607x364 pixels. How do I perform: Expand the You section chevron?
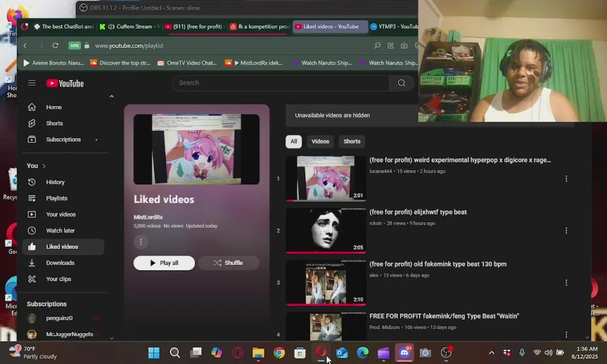[44, 166]
